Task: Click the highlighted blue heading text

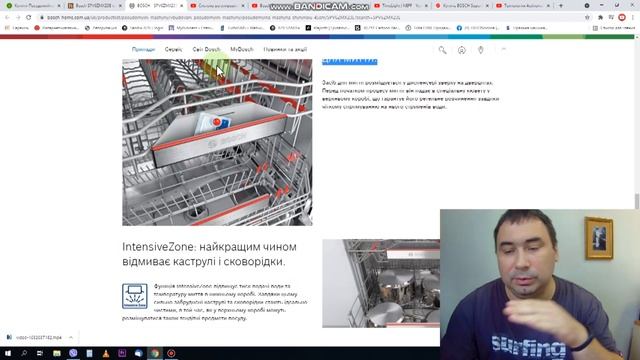Action: click(x=350, y=61)
